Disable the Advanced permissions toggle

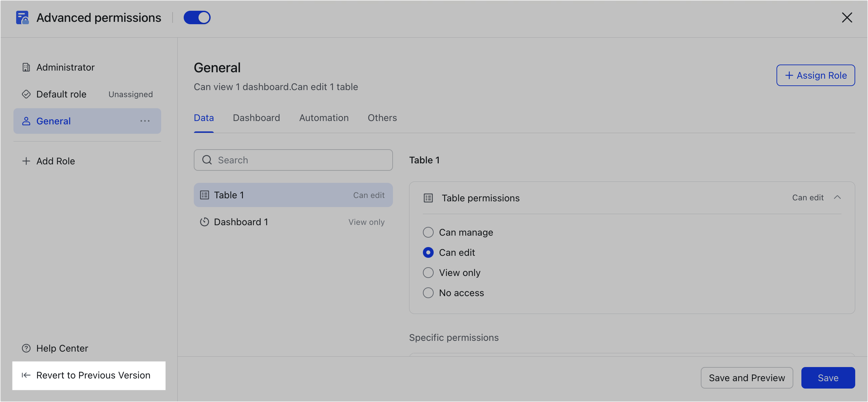[x=197, y=17]
